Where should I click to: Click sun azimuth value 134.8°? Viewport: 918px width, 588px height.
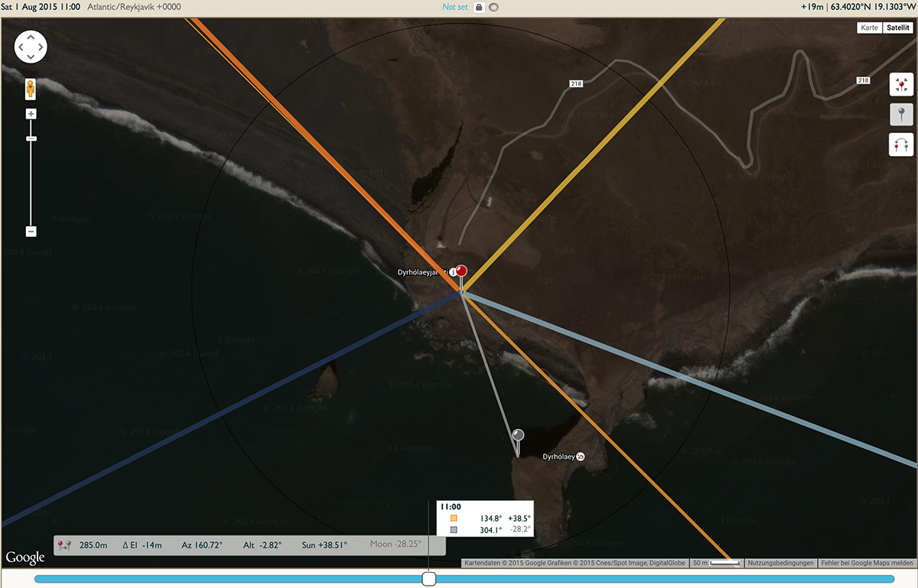pos(490,518)
